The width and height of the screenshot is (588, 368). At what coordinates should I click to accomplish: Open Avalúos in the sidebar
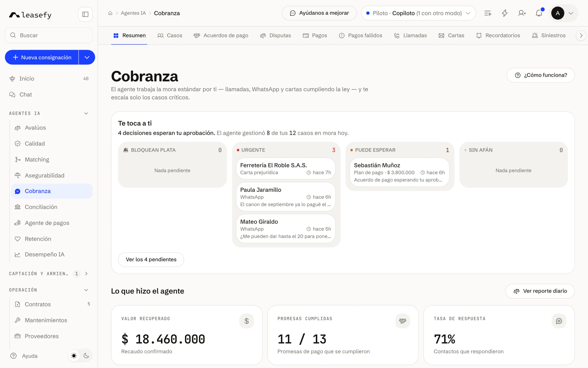point(52,128)
